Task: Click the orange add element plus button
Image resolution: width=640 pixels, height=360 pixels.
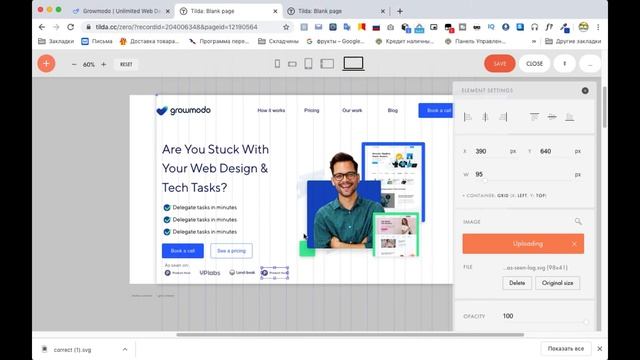Action: pyautogui.click(x=46, y=64)
